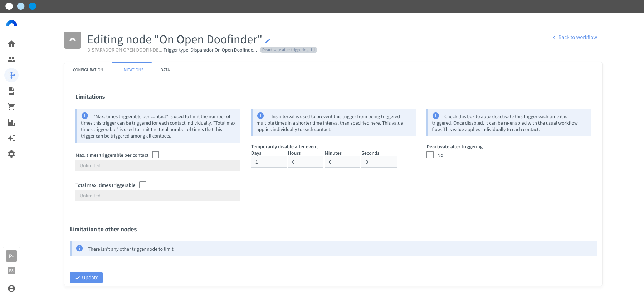The width and height of the screenshot is (644, 299).
Task: Click the bright blue window control dot
Action: pyautogui.click(x=33, y=6)
